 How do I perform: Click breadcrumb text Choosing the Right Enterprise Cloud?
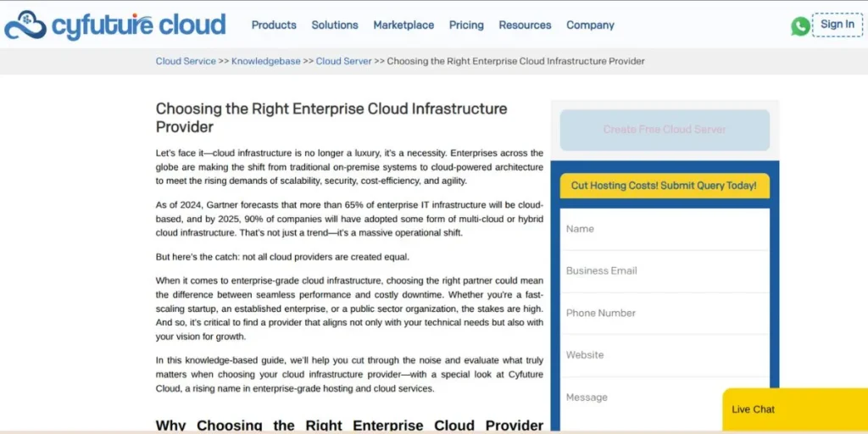point(515,61)
